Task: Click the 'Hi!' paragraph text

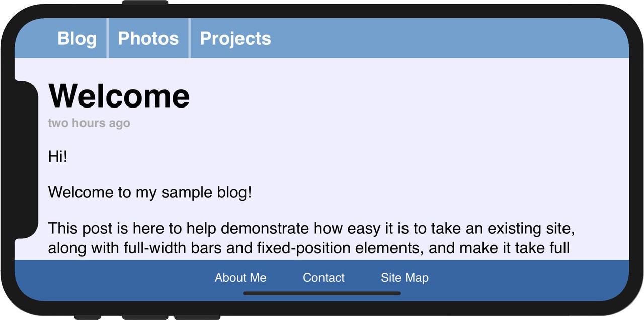Action: (x=58, y=157)
